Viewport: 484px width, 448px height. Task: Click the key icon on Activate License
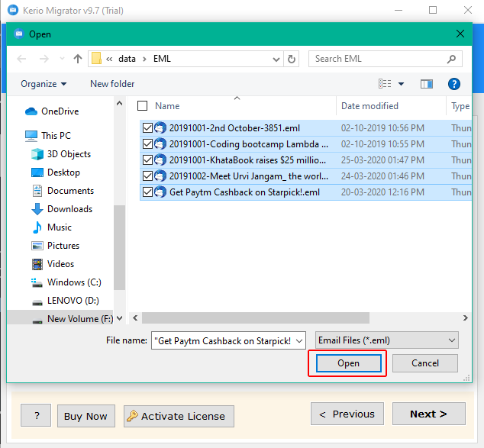coord(132,416)
